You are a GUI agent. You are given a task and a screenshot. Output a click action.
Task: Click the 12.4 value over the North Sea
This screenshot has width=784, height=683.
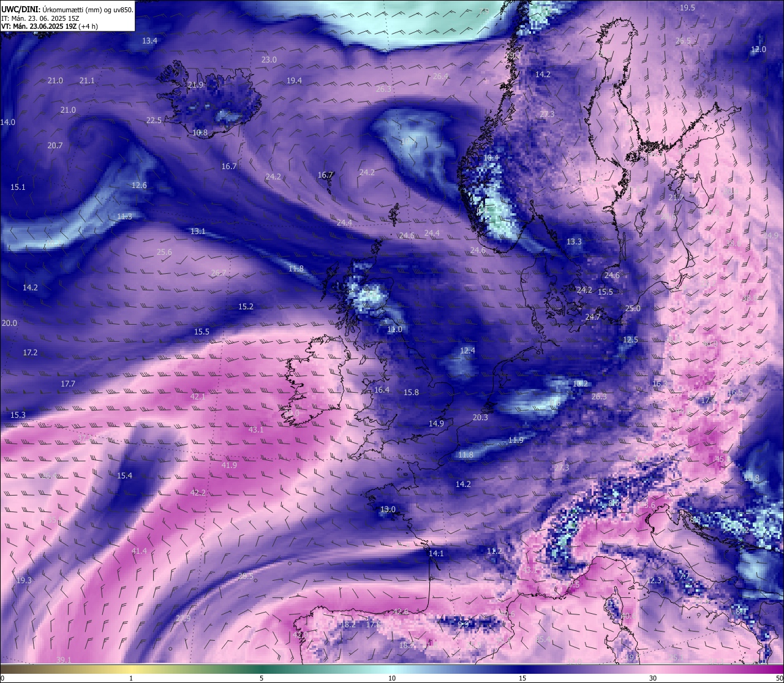click(467, 350)
